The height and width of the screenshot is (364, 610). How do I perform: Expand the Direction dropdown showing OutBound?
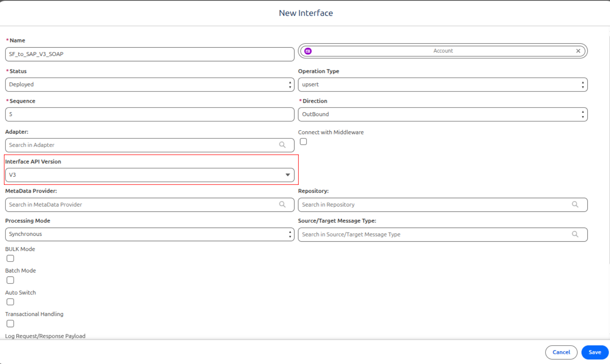point(443,114)
